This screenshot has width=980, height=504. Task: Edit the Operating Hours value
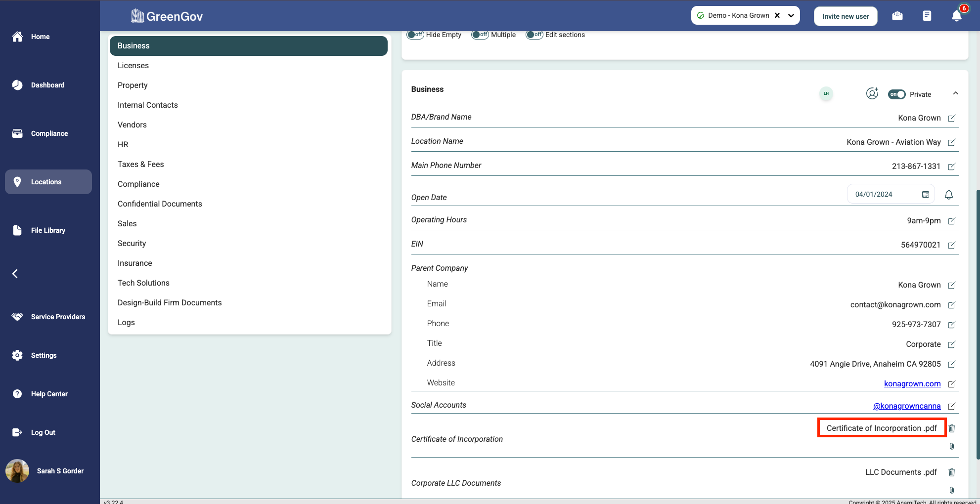pyautogui.click(x=952, y=221)
